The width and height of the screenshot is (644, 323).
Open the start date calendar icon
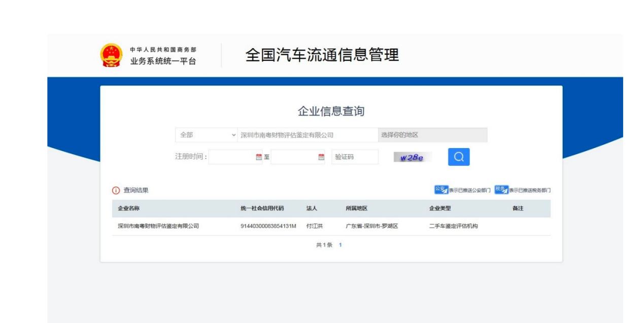click(259, 157)
